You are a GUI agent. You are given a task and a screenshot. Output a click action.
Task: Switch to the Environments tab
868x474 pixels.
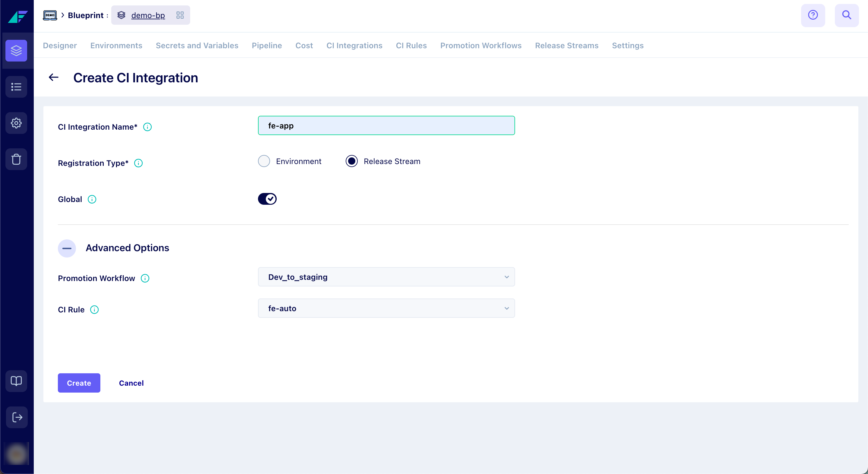pos(116,46)
